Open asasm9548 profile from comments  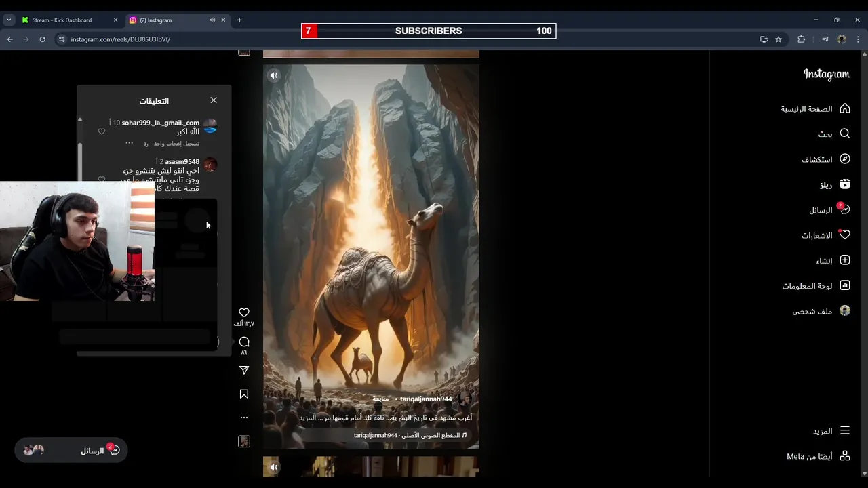182,161
